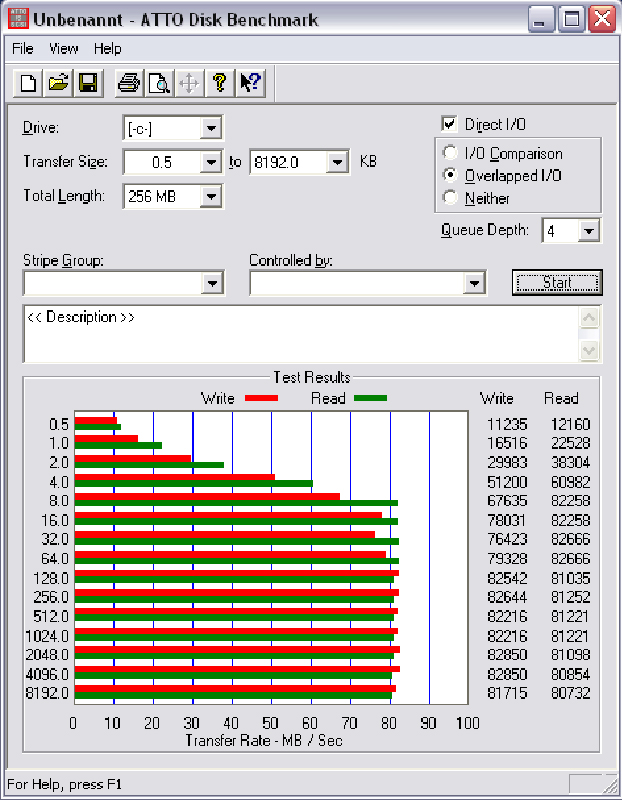Click read value 80854
The width and height of the screenshot is (622, 800).
(570, 674)
